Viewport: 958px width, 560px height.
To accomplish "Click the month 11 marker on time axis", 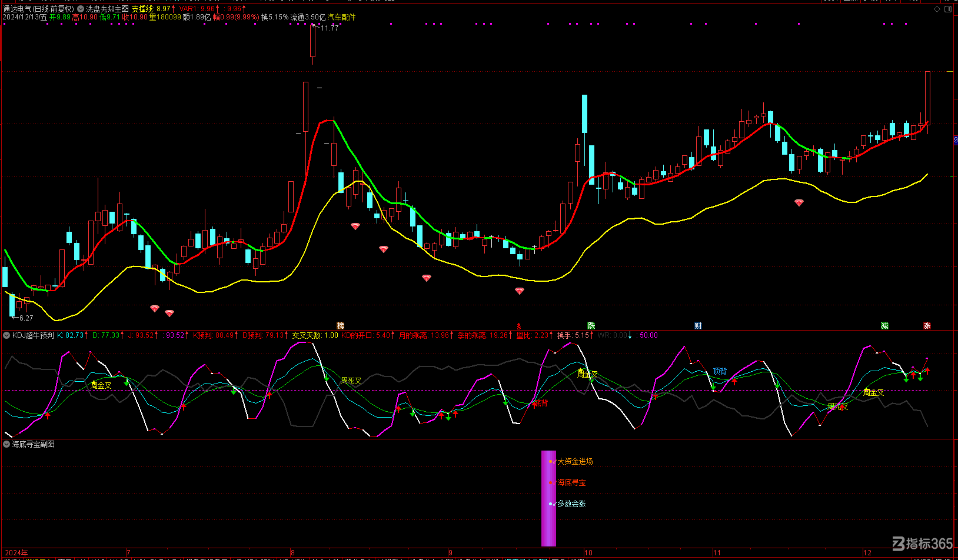I will coord(717,553).
